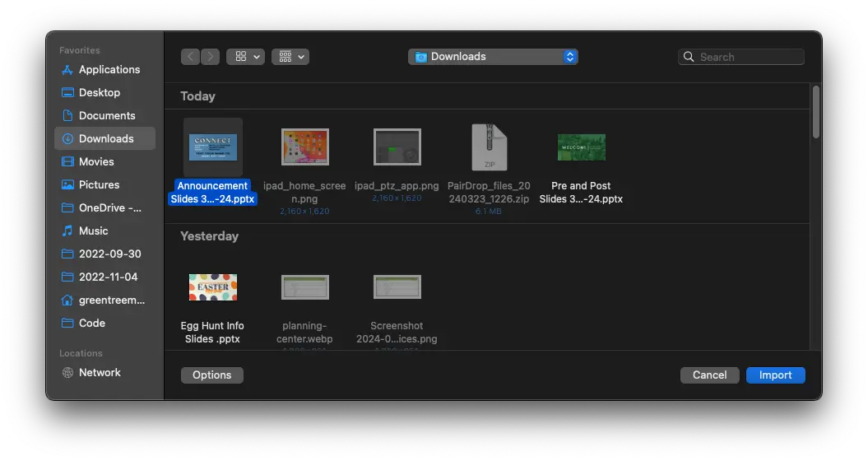
Task: Click the 'Egg Hunt Info Slides .pptx' name
Action: pyautogui.click(x=212, y=333)
